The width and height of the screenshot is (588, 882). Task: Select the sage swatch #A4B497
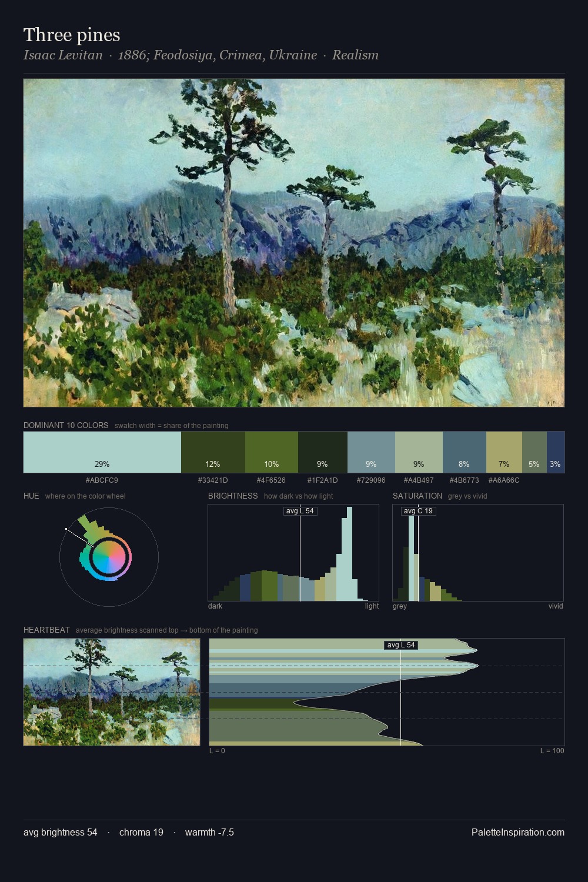(419, 452)
